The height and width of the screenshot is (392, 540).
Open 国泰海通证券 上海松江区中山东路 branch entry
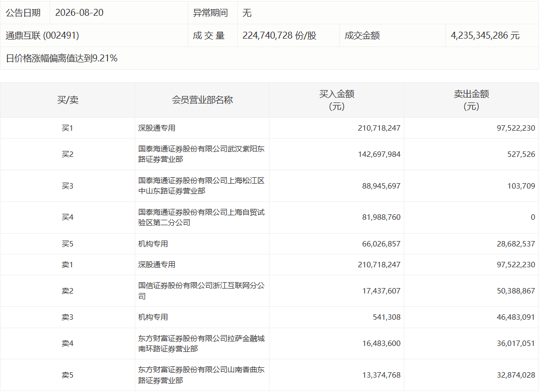click(201, 186)
